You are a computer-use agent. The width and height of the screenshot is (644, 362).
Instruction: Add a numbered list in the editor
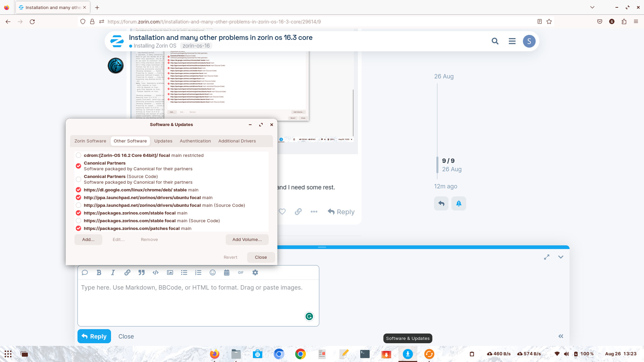(198, 273)
